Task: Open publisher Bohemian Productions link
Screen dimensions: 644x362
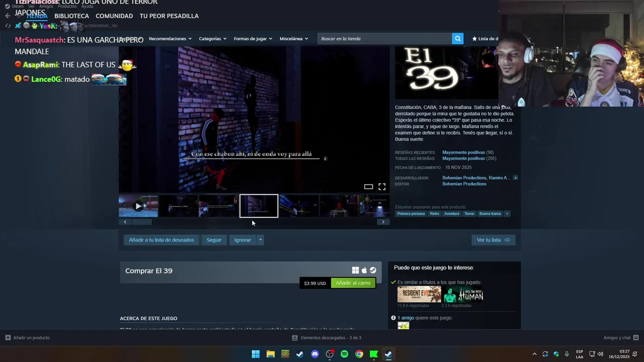Action: [x=464, y=184]
